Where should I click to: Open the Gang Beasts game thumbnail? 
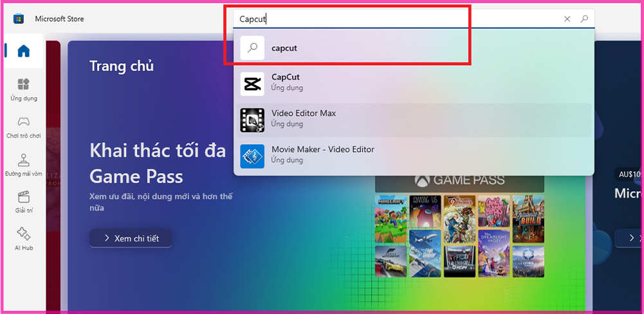point(494,211)
